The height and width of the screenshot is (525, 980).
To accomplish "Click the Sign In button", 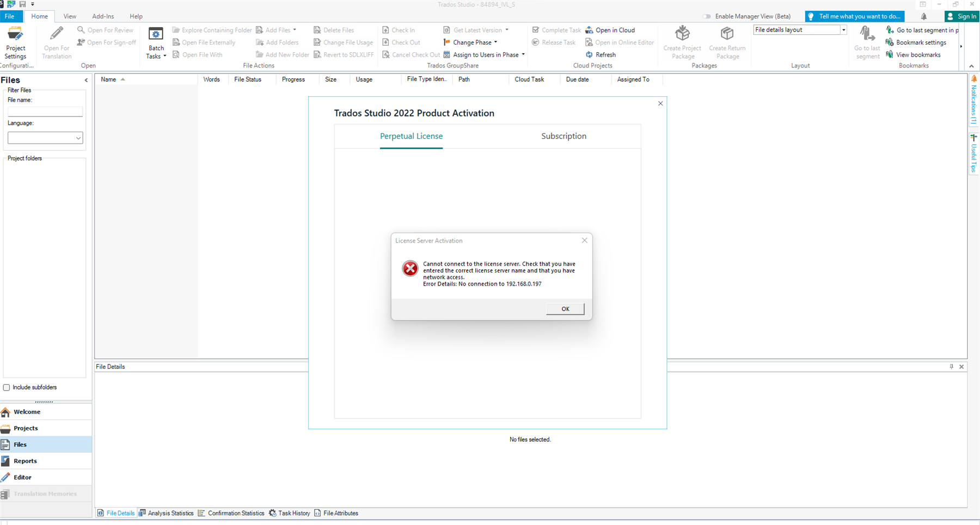I will click(x=961, y=16).
